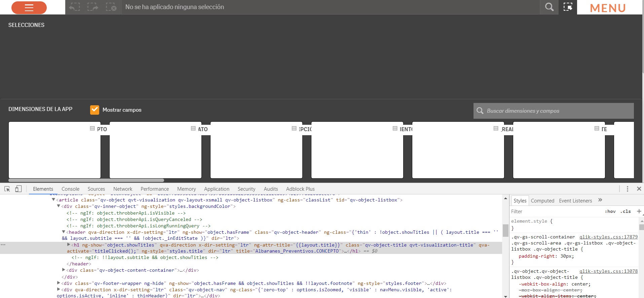Open the Network tab
This screenshot has height=298, width=644.
(x=123, y=189)
